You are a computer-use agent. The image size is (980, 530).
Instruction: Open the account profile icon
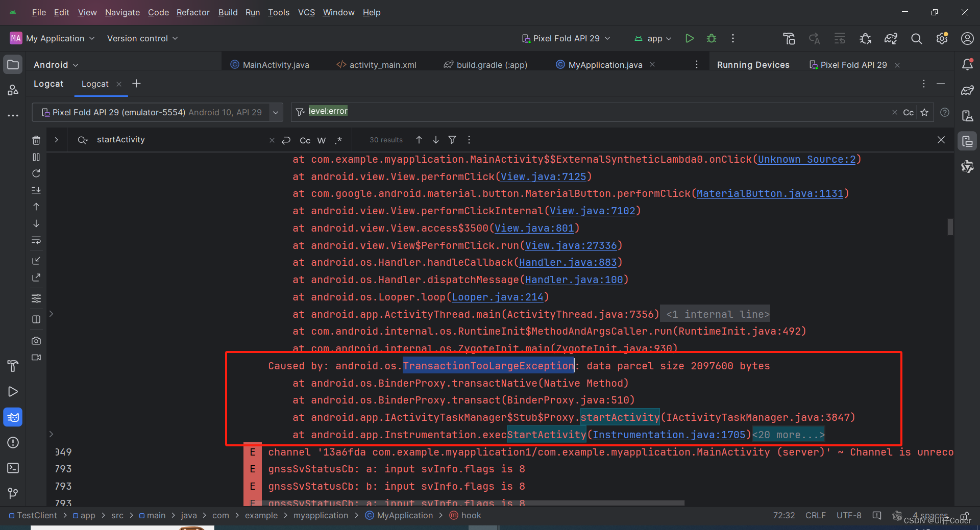click(x=967, y=38)
